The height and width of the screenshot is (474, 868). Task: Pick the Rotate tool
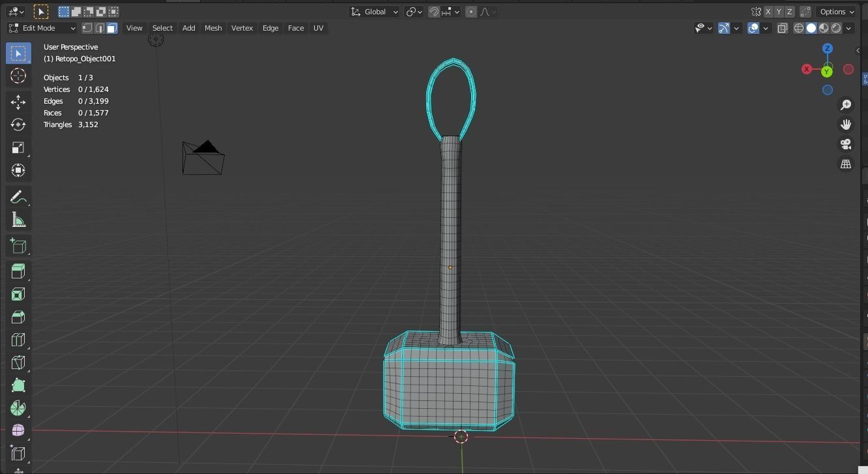(18, 125)
